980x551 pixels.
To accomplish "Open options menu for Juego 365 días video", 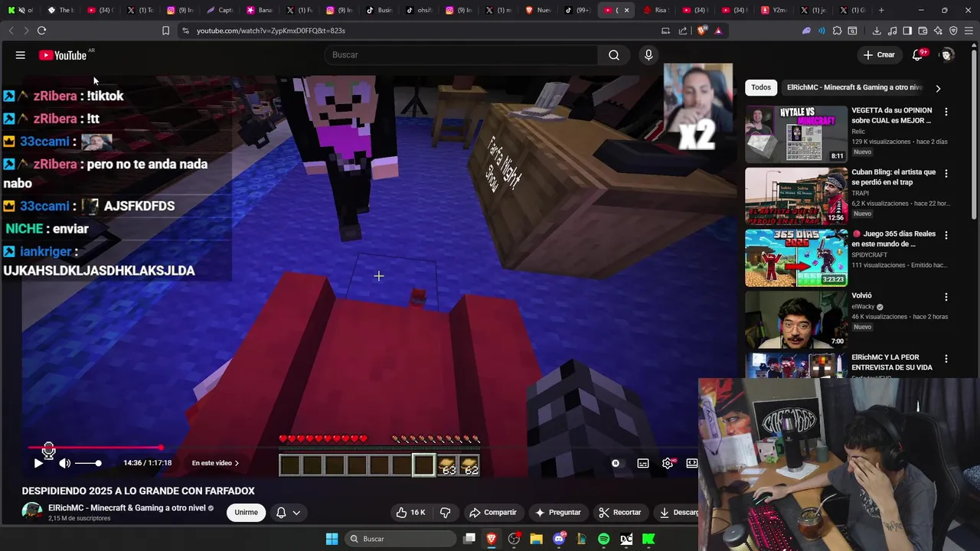I will [946, 235].
